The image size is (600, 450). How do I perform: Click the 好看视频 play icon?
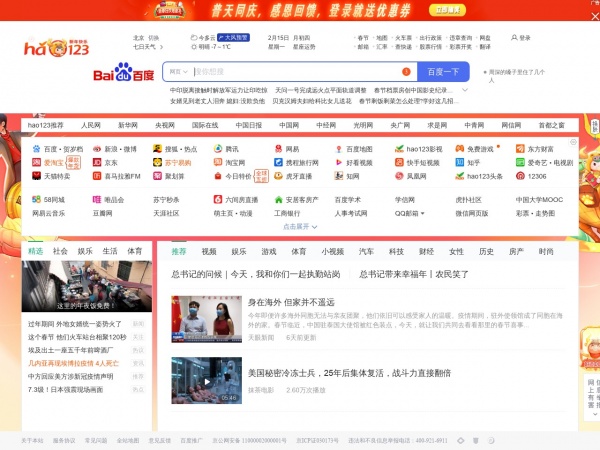click(x=339, y=163)
